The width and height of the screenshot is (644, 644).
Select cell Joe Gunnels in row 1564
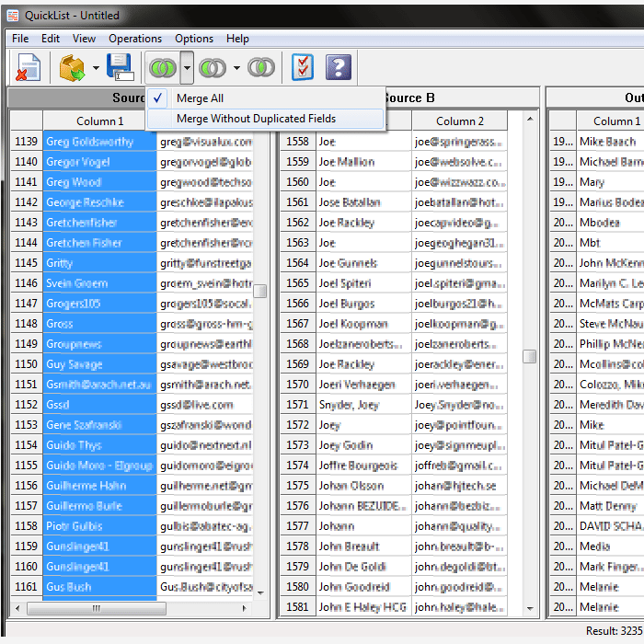(363, 263)
